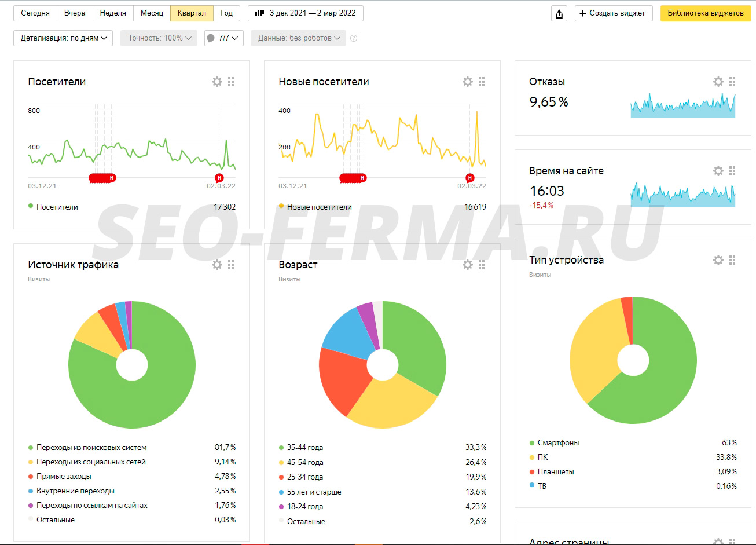The height and width of the screenshot is (545, 756).
Task: Click the Посетители widget title
Action: click(x=57, y=82)
